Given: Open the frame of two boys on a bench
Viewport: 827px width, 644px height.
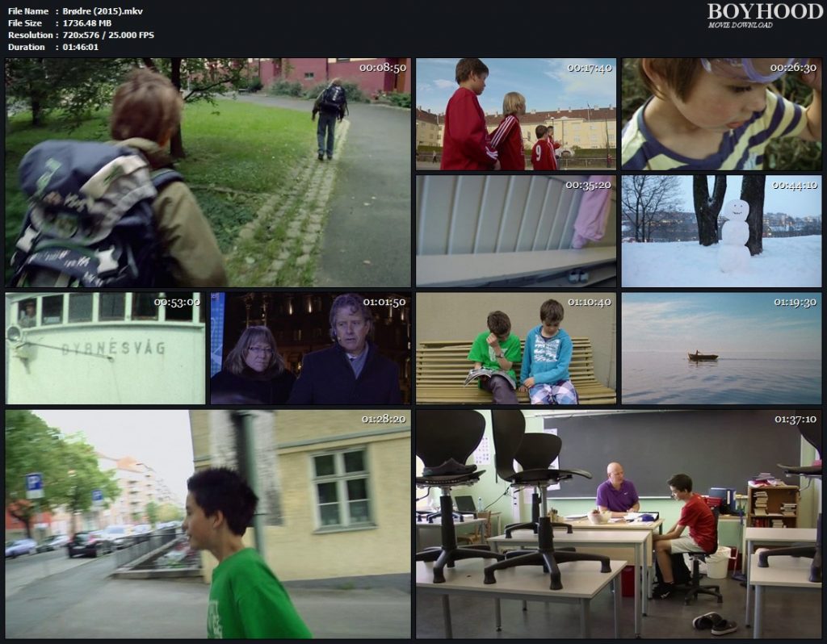Looking at the screenshot, I should point(516,348).
